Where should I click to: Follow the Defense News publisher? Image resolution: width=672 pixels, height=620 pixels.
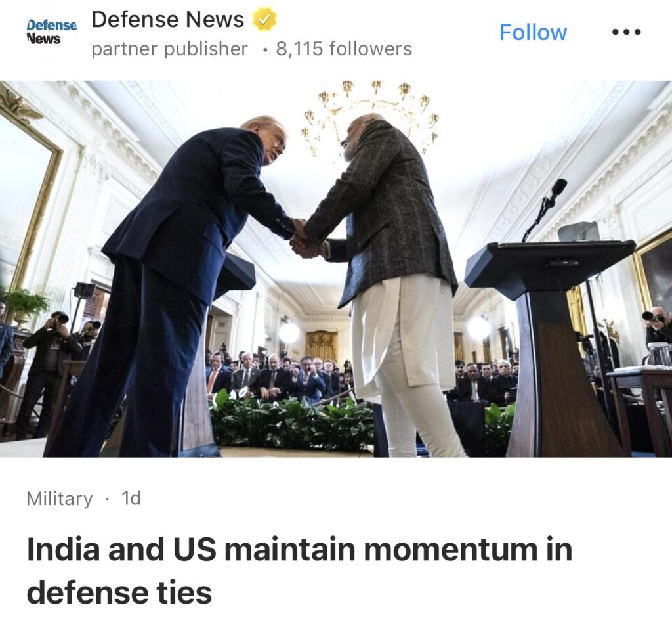click(533, 32)
